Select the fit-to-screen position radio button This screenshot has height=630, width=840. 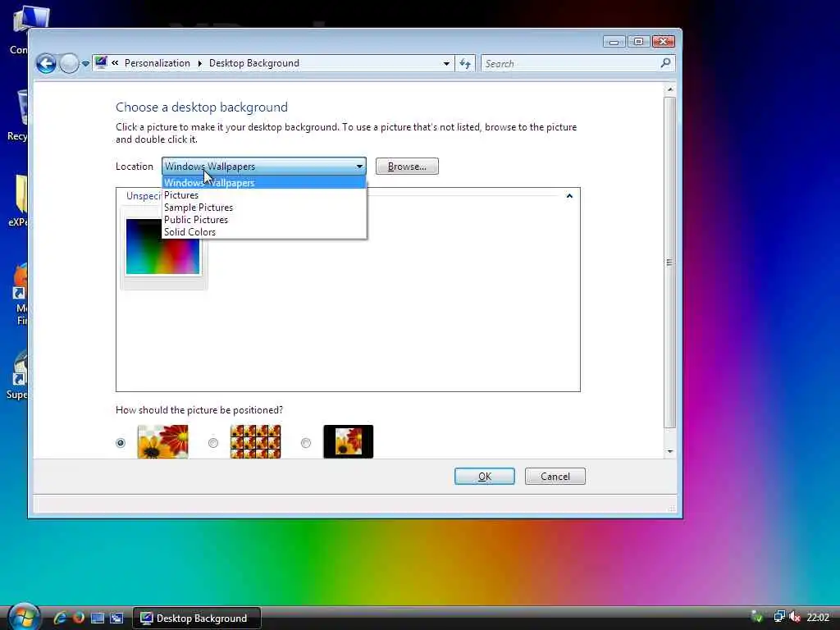tap(121, 442)
